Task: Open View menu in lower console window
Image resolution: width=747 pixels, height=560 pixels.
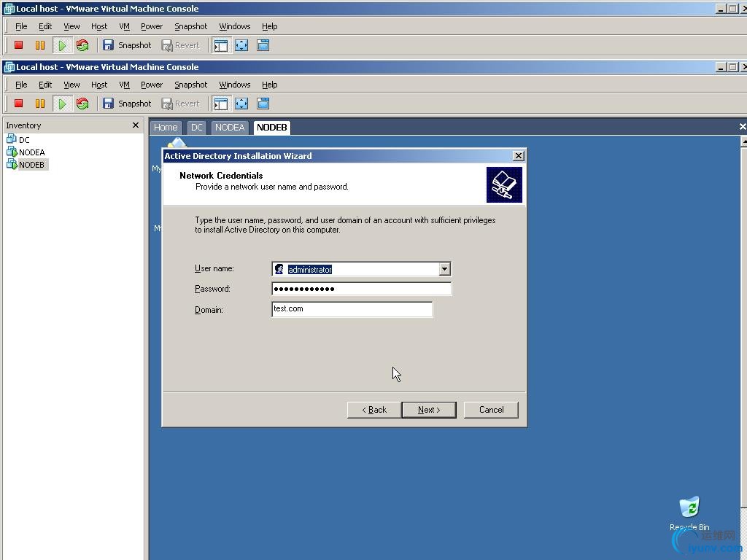Action: tap(71, 85)
